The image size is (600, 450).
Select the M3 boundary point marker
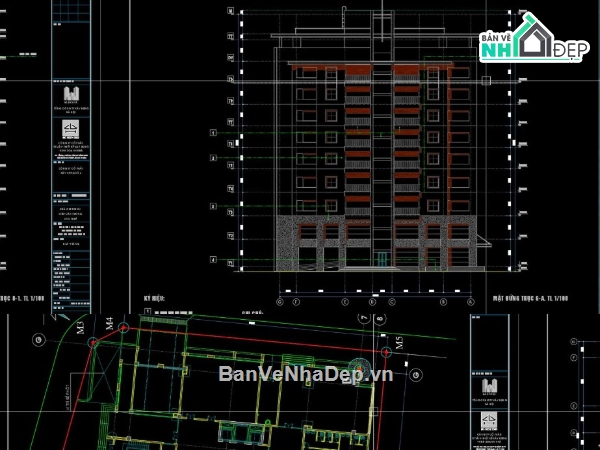pos(93,342)
